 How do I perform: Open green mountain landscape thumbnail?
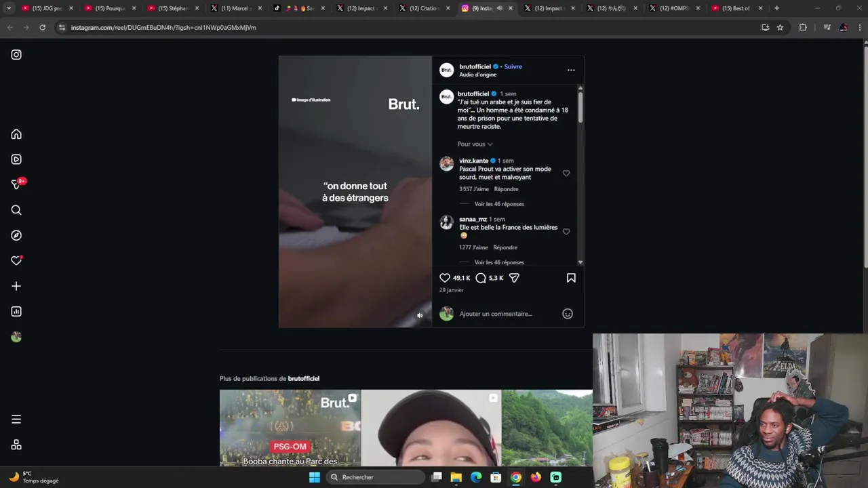pos(547,428)
